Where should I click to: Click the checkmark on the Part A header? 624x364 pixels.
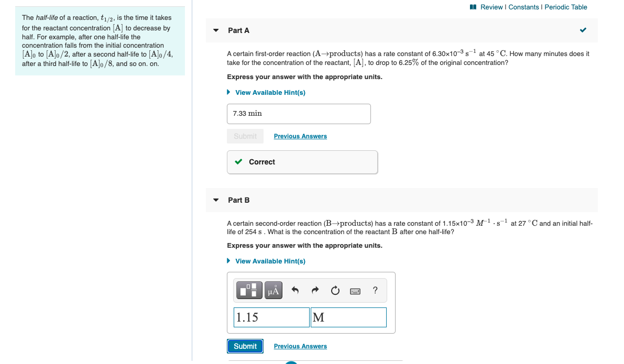click(x=583, y=30)
